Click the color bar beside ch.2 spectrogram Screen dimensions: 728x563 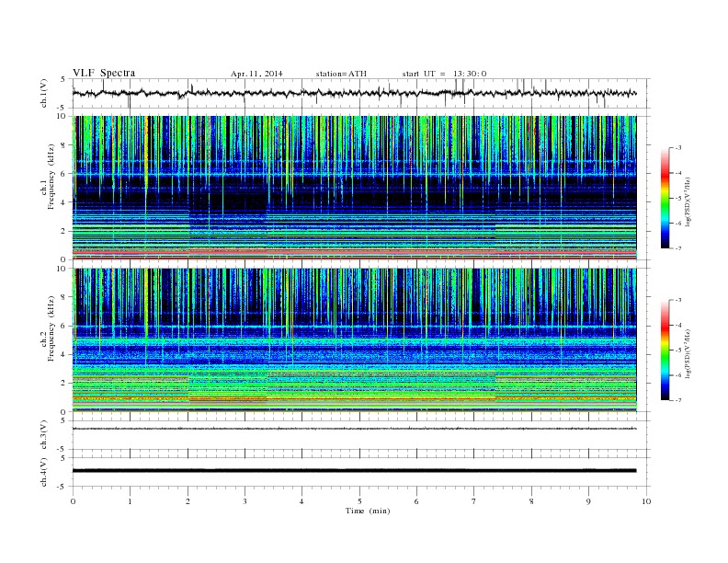point(665,350)
